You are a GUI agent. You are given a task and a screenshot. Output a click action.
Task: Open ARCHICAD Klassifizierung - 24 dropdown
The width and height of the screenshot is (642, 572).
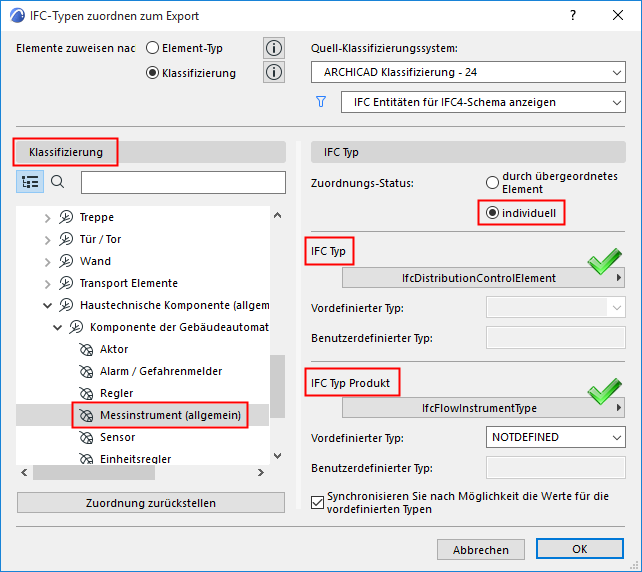click(x=468, y=72)
